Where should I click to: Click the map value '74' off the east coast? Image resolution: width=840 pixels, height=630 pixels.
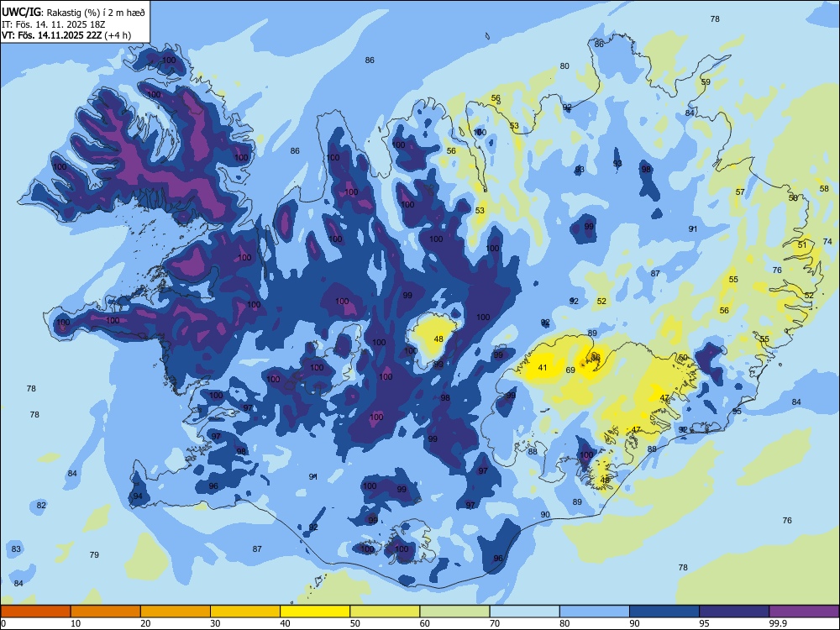[x=827, y=242]
